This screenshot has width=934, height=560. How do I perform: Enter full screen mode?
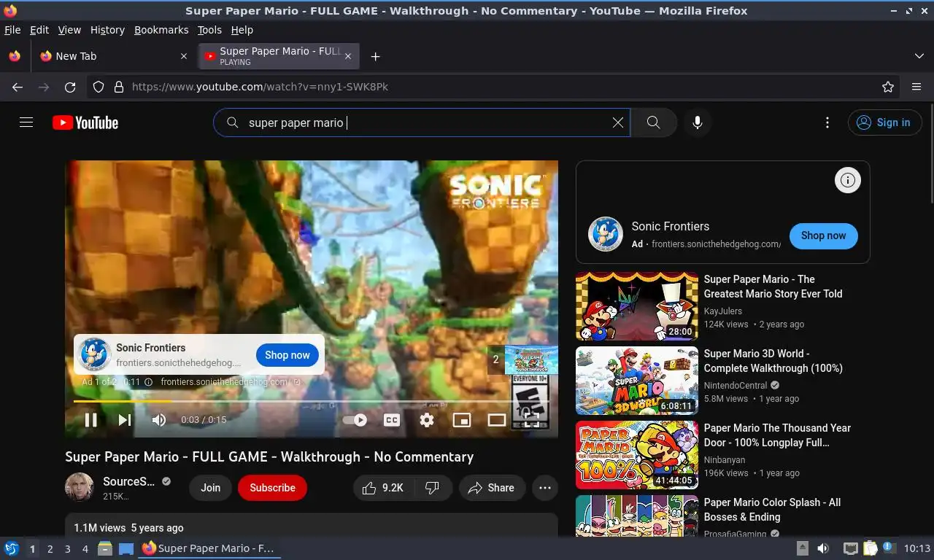pyautogui.click(x=532, y=420)
